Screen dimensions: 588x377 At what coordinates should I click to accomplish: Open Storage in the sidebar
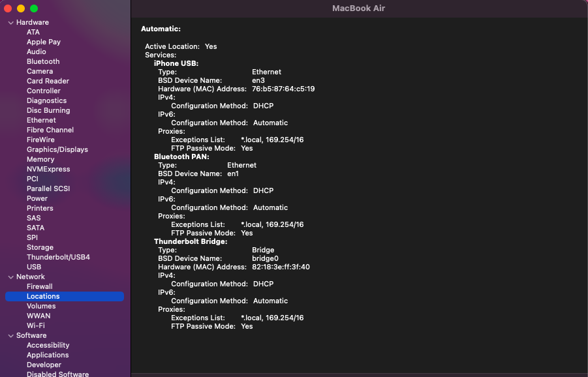coord(40,247)
